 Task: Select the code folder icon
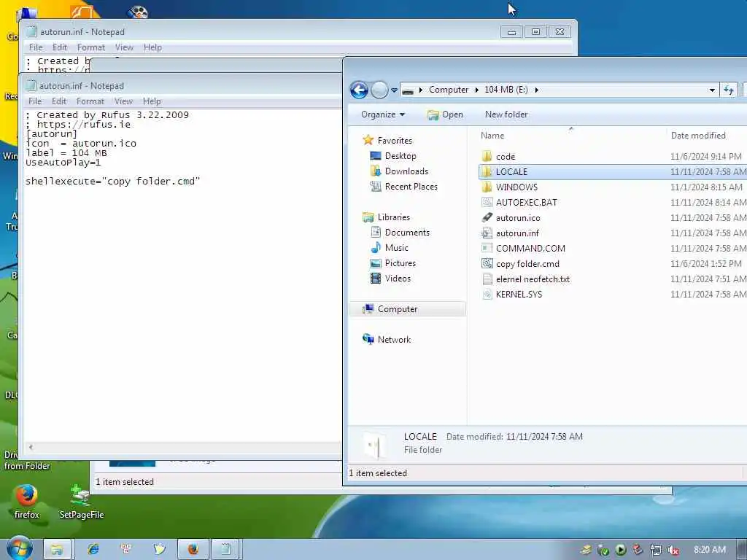487,156
